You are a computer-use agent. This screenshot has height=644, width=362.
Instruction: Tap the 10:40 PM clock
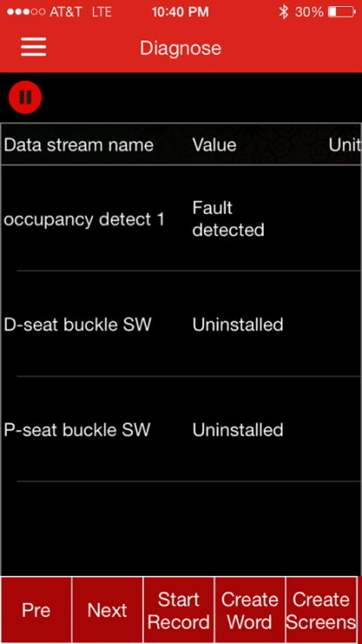[181, 12]
